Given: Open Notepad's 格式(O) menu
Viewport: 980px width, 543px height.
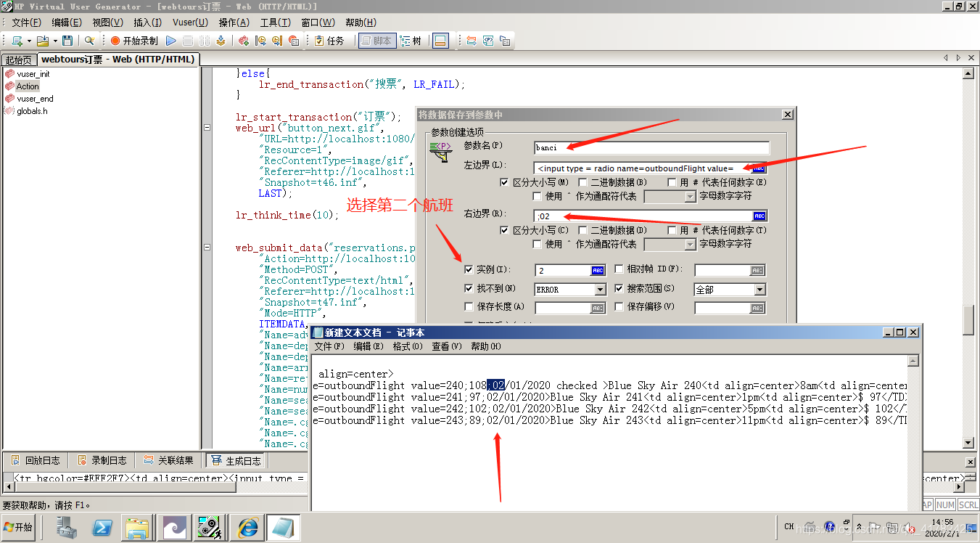Looking at the screenshot, I should (408, 346).
